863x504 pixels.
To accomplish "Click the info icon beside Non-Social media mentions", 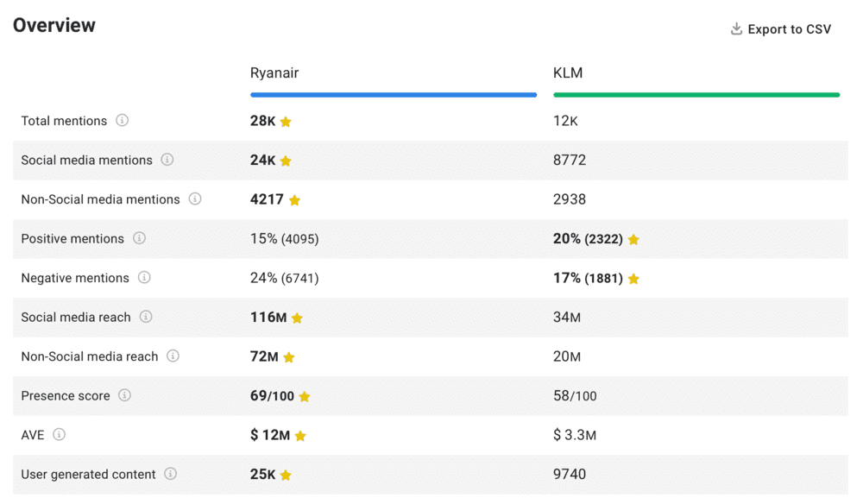I will [x=195, y=198].
